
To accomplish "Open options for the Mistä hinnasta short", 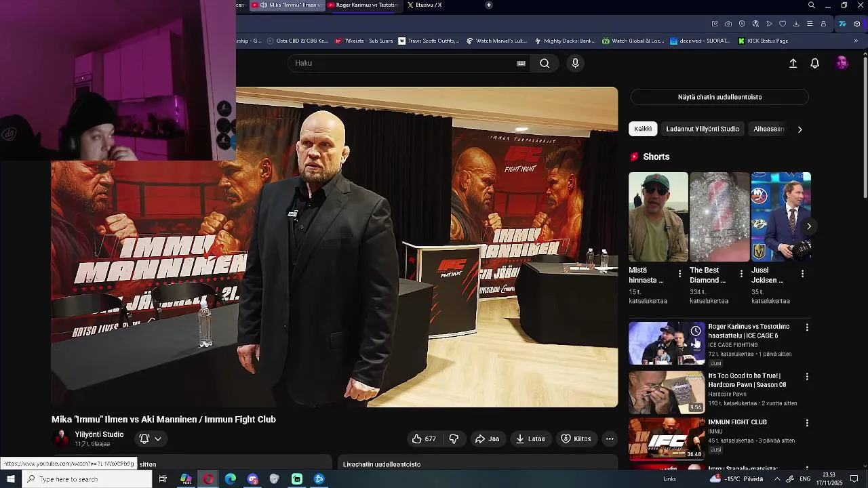I will coord(680,274).
